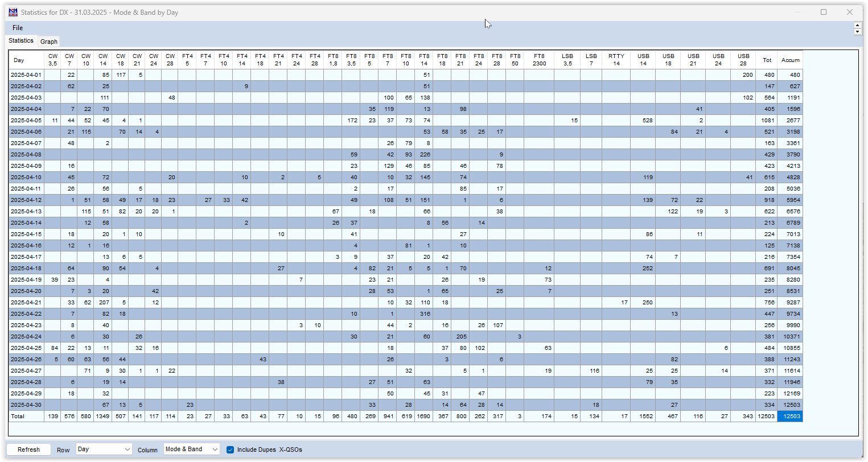This screenshot has width=868, height=462.
Task: Click the 756 Tot cell for 2025-04-21
Action: (767, 303)
